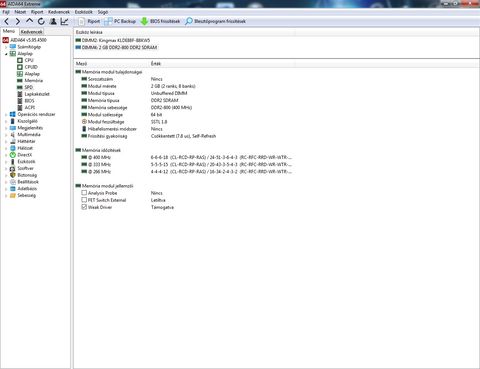Open the Kedvencek menu in the menu bar

pyautogui.click(x=59, y=12)
